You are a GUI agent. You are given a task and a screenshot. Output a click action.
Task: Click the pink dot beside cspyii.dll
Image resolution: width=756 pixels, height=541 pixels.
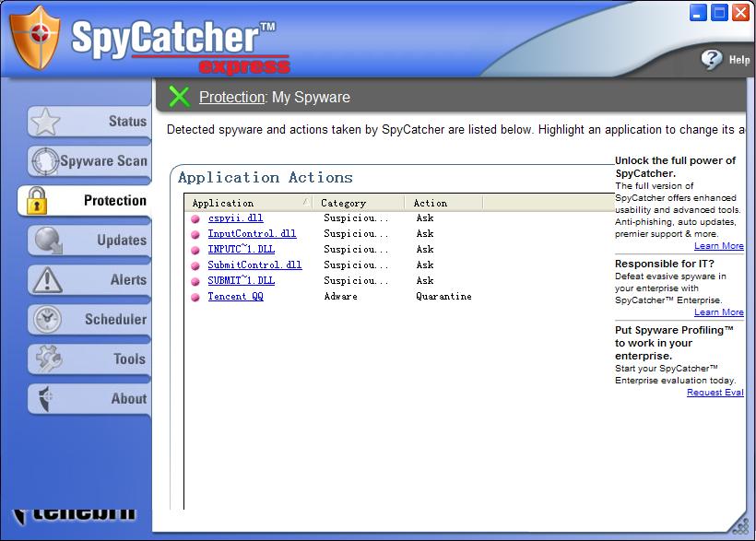[195, 219]
